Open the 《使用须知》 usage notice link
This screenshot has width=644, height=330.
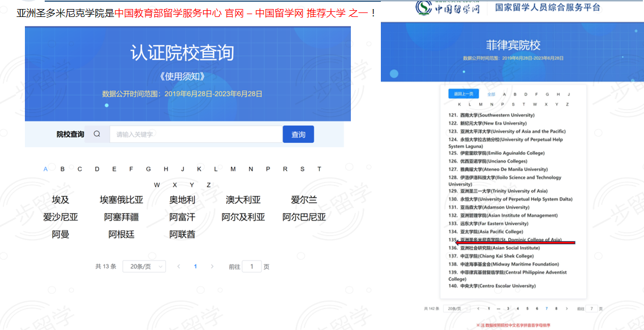pyautogui.click(x=182, y=76)
